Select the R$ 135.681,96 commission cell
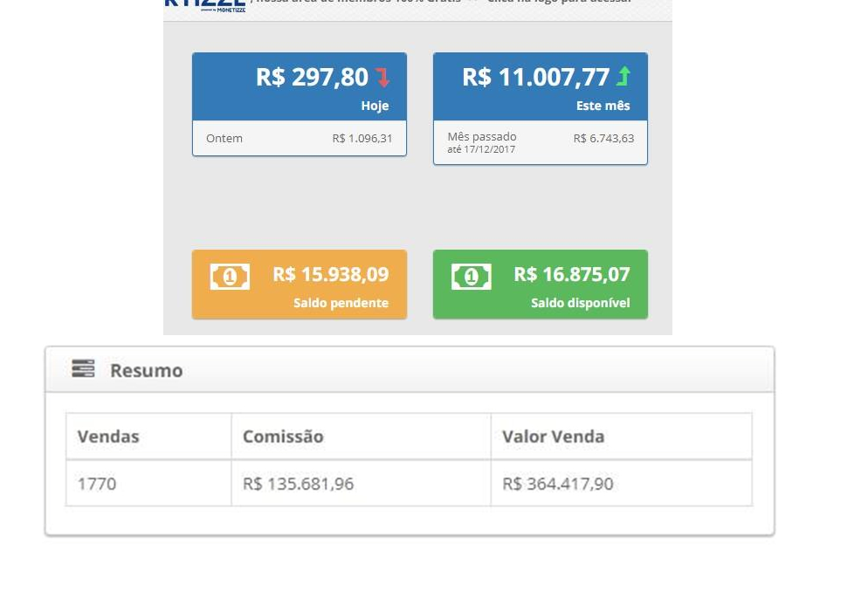Image resolution: width=868 pixels, height=611 pixels. click(361, 484)
